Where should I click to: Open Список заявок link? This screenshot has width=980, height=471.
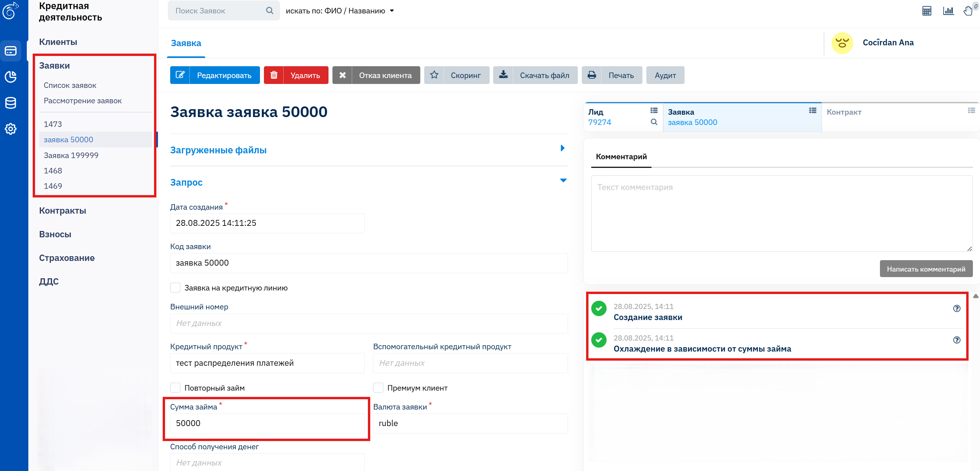pyautogui.click(x=70, y=85)
